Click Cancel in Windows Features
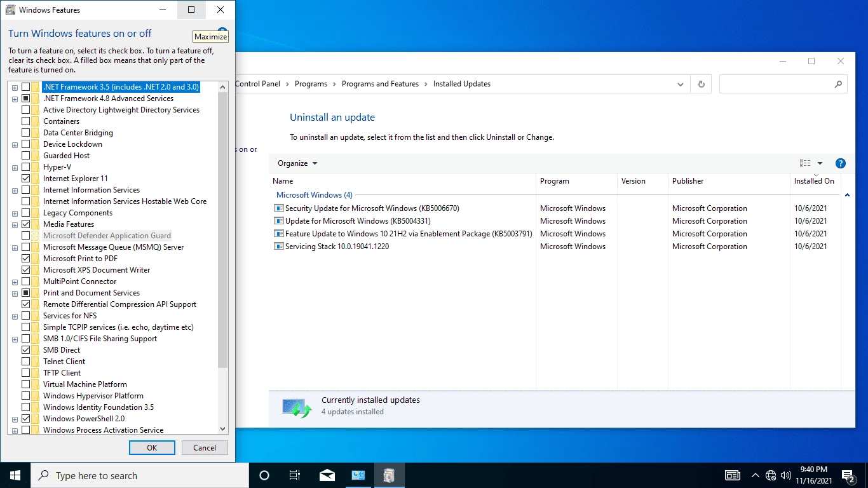Screen dimensions: 868x488 205,447
